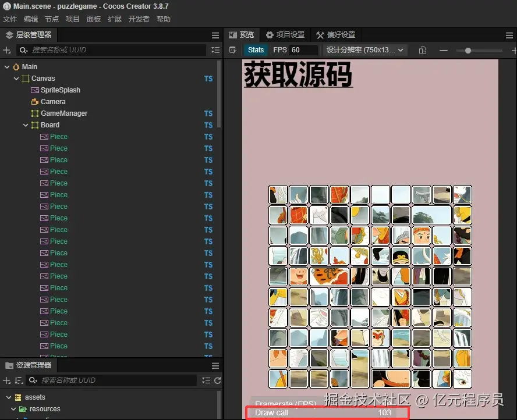Open the 扩展 menu in menu bar

[115, 19]
